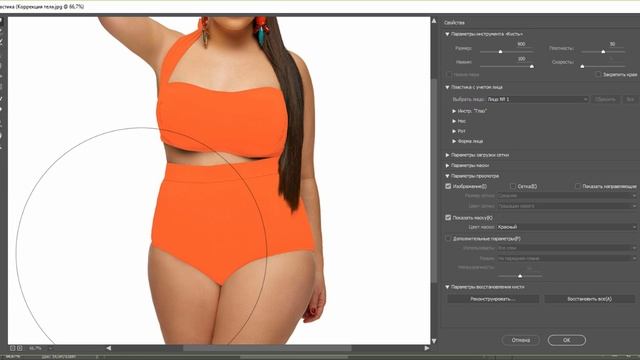This screenshot has width=640, height=360.
Task: Click the Restore All (Восстановить все) button
Action: coord(589,299)
